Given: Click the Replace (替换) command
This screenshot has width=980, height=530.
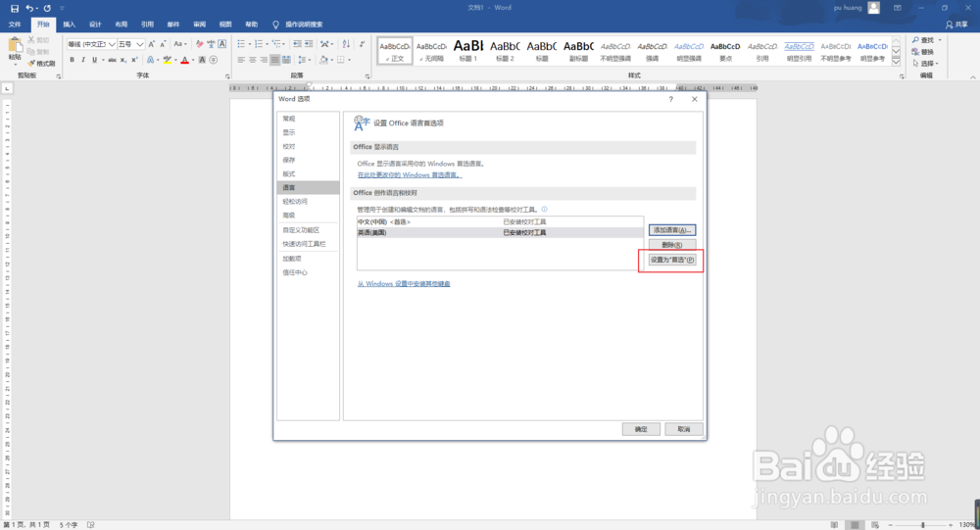Looking at the screenshot, I should point(922,52).
